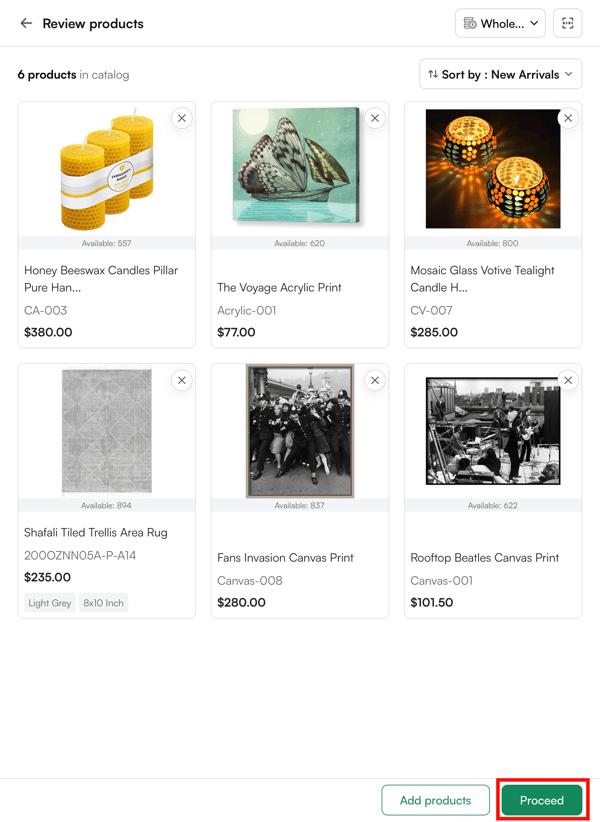Viewport: 600px width, 822px height.
Task: Remove Shafali Tiled Trellis Area Rug
Action: click(181, 380)
